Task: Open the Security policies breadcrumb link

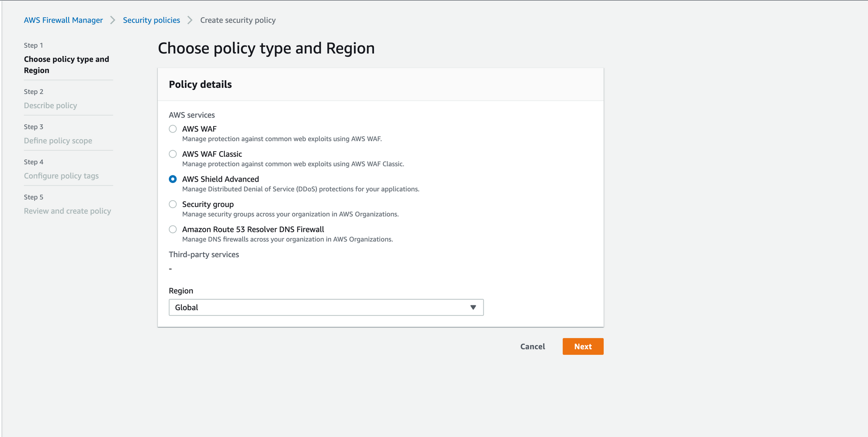Action: 151,20
